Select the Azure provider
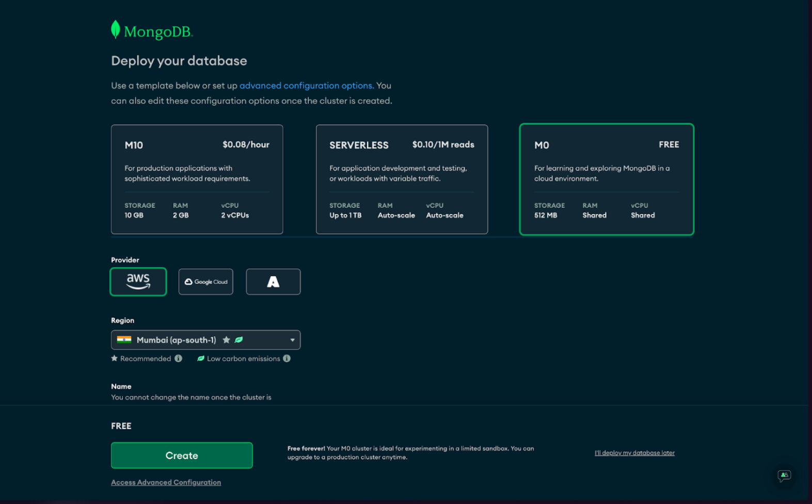This screenshot has height=504, width=812. [x=273, y=282]
